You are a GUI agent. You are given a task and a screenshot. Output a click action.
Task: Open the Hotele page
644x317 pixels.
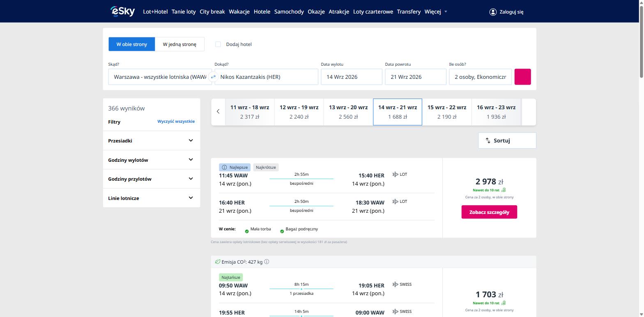(262, 12)
